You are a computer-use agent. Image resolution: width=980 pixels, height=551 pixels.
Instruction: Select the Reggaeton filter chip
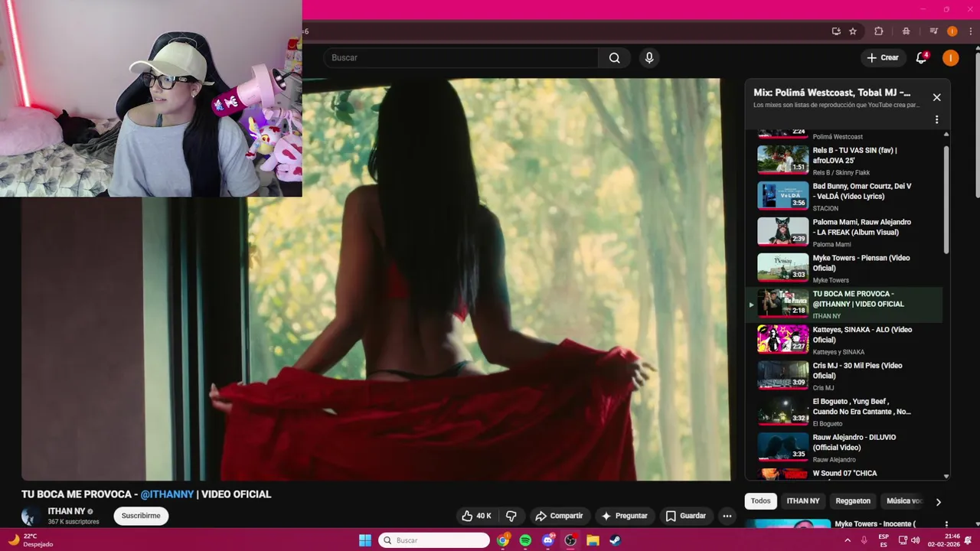(853, 501)
